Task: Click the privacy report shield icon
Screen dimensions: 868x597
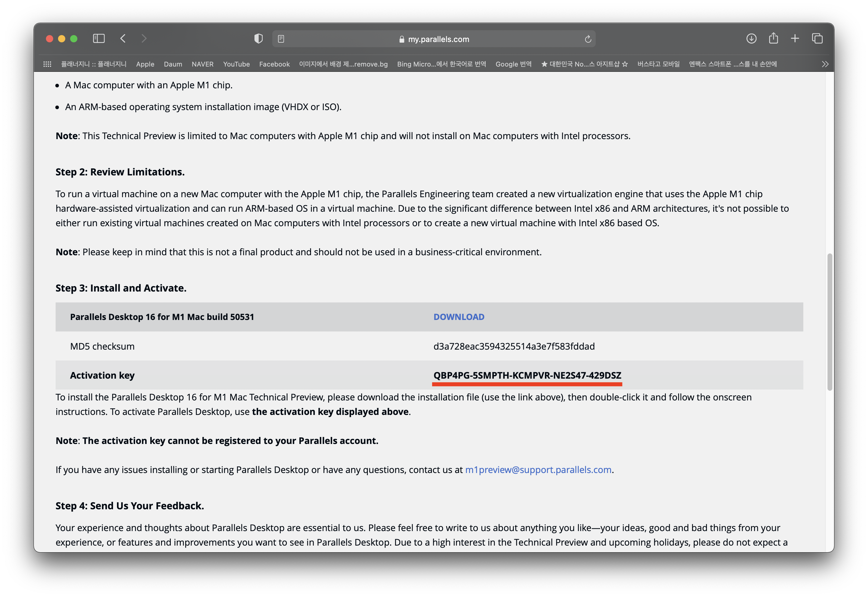Action: click(x=258, y=38)
